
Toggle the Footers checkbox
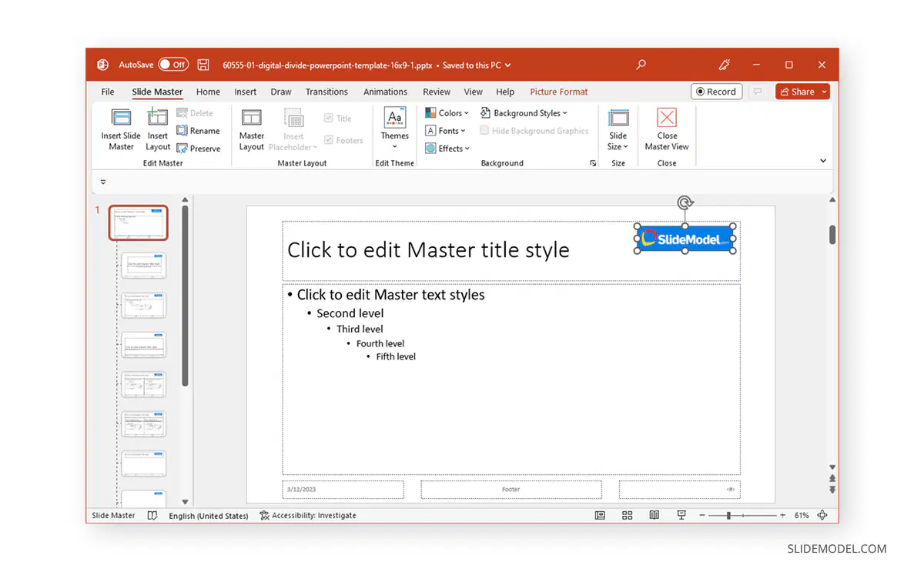pos(329,140)
